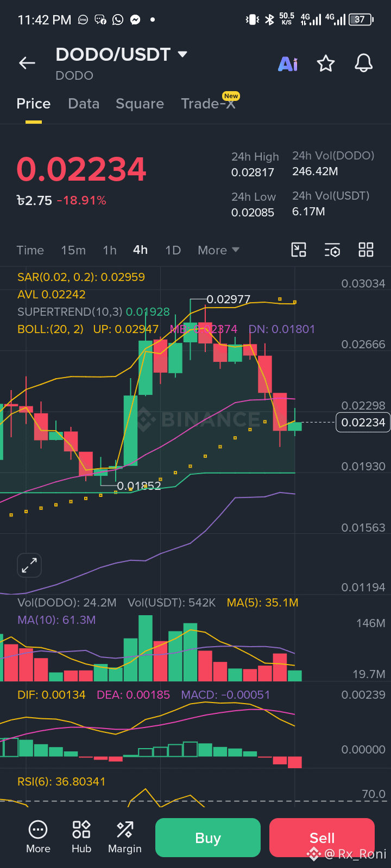391x868 pixels.
Task: Tap the Bluetooth status icon
Action: click(269, 20)
